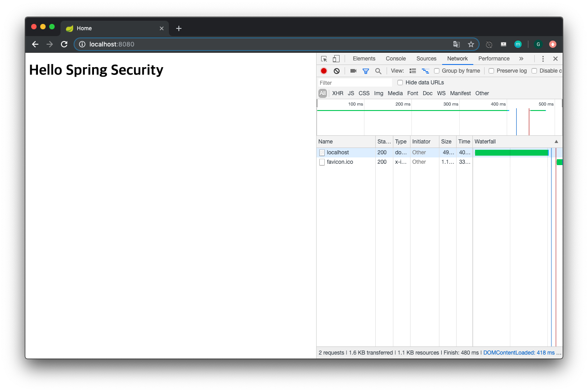Click the circular arrows extension icon
588x392 pixels.
489,44
